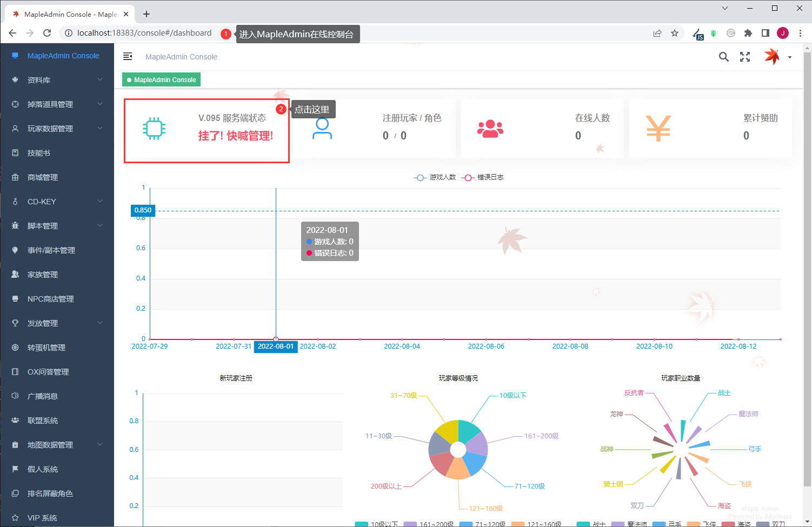The height and width of the screenshot is (527, 812).
Task: Click the registered players user icon
Action: 322,129
